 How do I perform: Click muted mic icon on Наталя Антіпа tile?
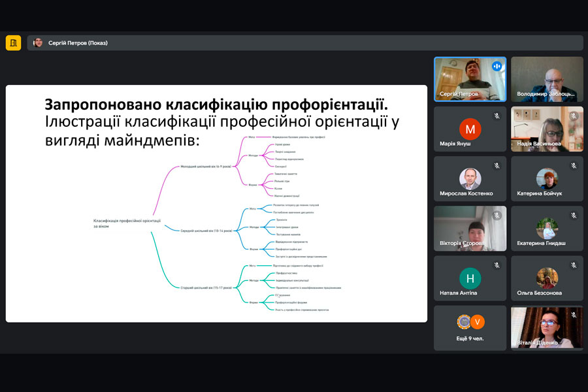[x=497, y=265]
